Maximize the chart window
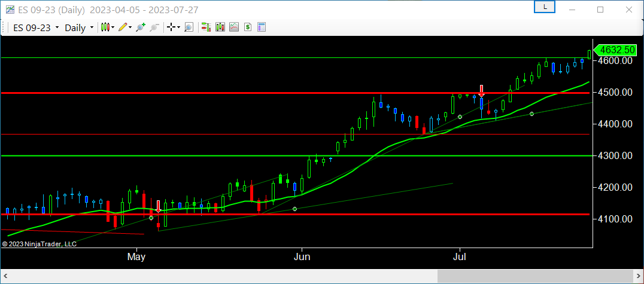 pyautogui.click(x=600, y=10)
